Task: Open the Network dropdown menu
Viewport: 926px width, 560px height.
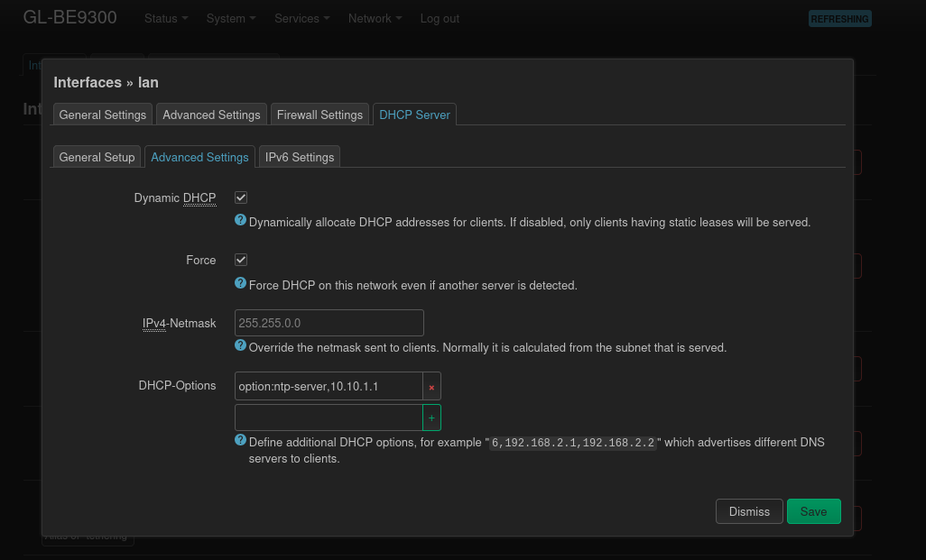Action: tap(375, 18)
